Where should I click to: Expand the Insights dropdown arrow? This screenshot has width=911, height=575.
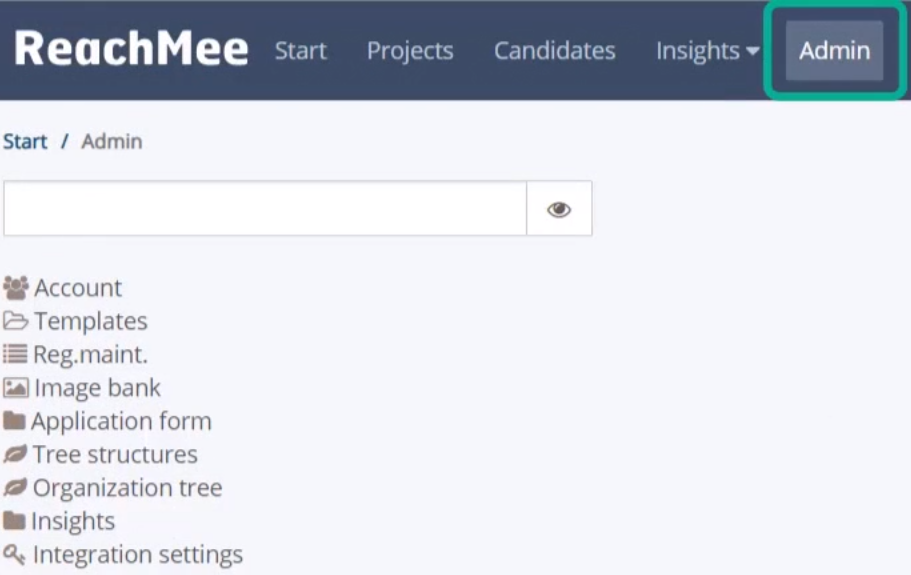tap(752, 51)
